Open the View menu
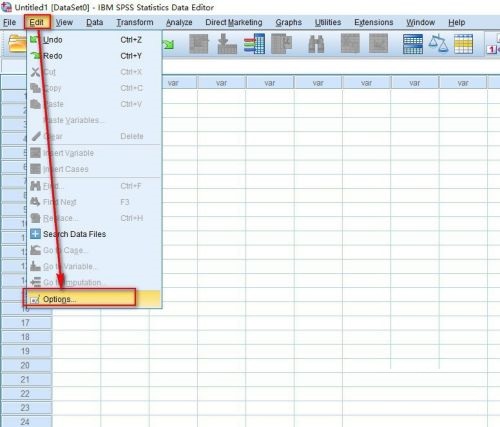 click(64, 22)
